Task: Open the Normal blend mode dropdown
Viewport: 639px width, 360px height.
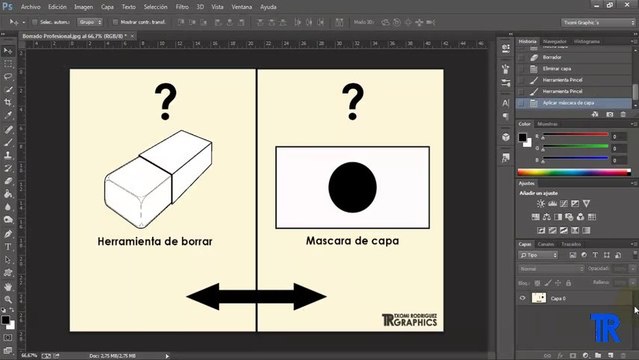Action: (551, 269)
